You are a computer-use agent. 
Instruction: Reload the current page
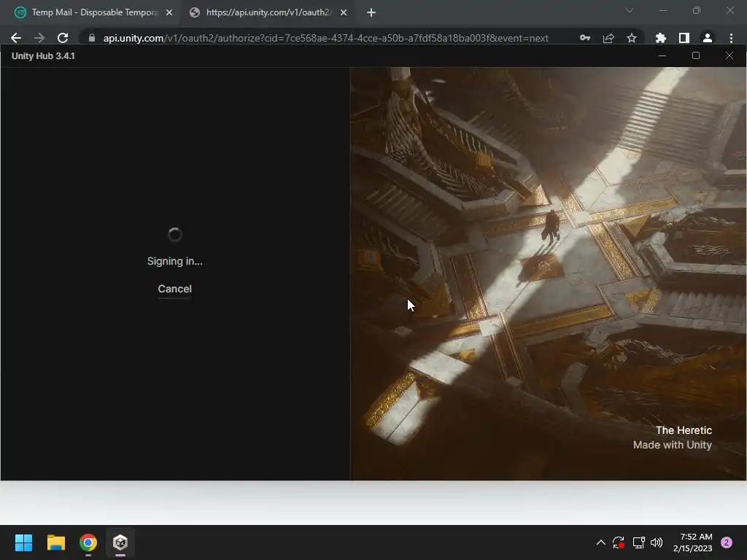point(63,38)
